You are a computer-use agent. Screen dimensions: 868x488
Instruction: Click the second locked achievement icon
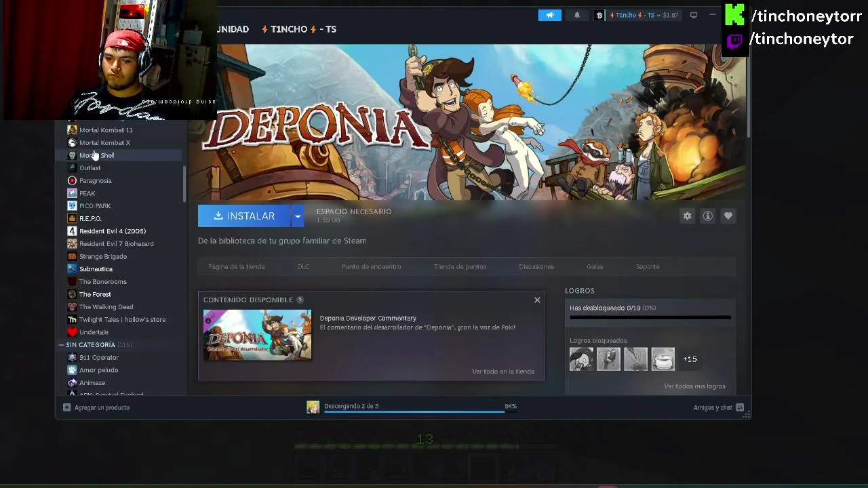[x=608, y=359]
